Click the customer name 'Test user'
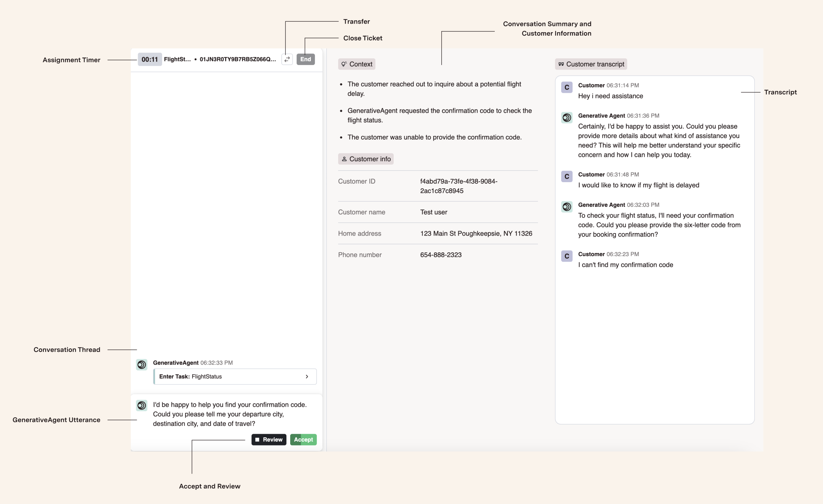Viewport: 823px width, 504px height. [x=433, y=212]
